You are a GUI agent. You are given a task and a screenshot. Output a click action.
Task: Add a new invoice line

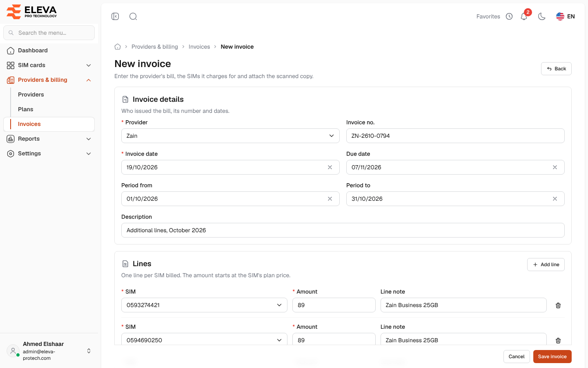click(546, 265)
